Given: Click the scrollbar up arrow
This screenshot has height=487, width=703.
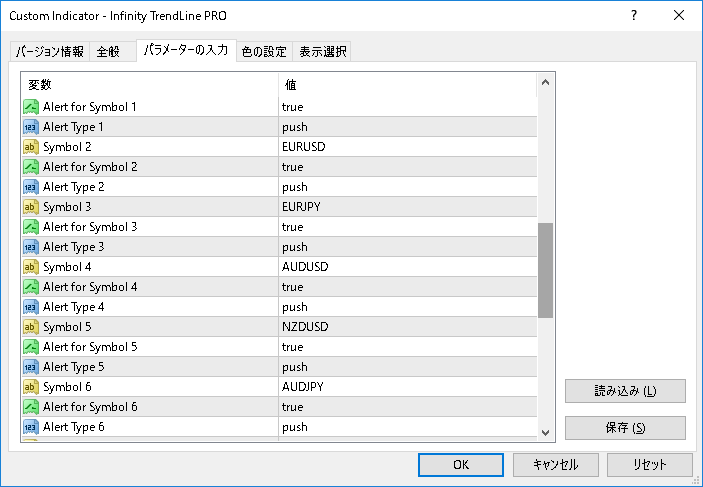Looking at the screenshot, I should (546, 82).
